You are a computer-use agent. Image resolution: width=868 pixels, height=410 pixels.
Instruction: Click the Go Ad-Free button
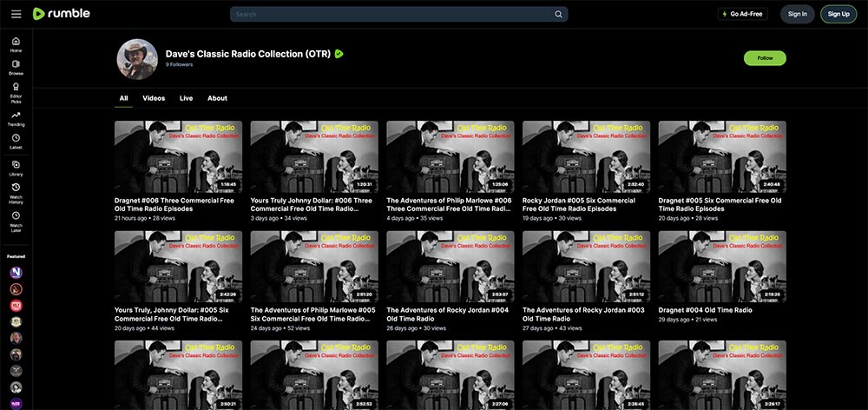pos(742,14)
